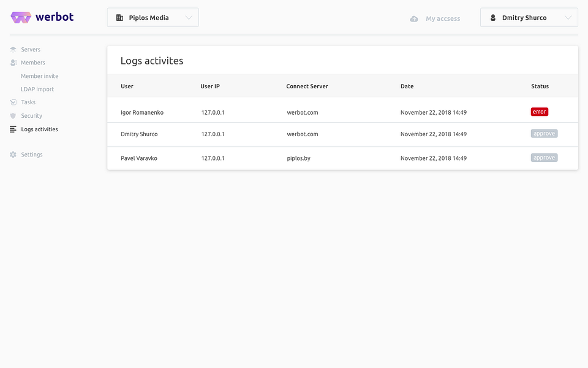
Task: Click the red error status badge
Action: click(x=540, y=112)
